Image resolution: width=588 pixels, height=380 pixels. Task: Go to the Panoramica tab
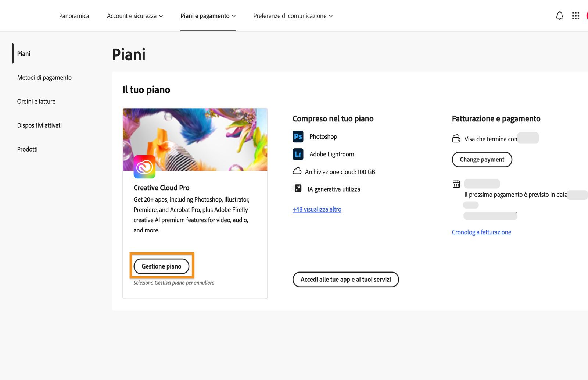coord(74,16)
